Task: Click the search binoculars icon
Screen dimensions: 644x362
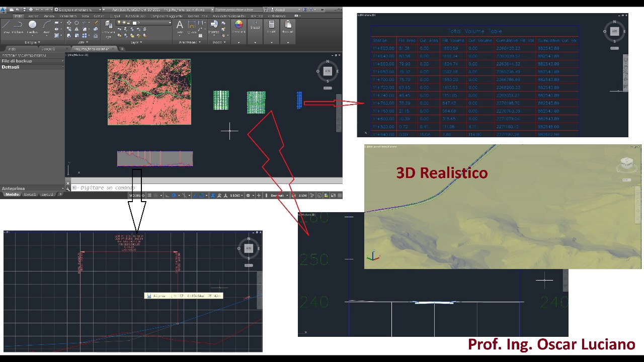Action: click(266, 10)
